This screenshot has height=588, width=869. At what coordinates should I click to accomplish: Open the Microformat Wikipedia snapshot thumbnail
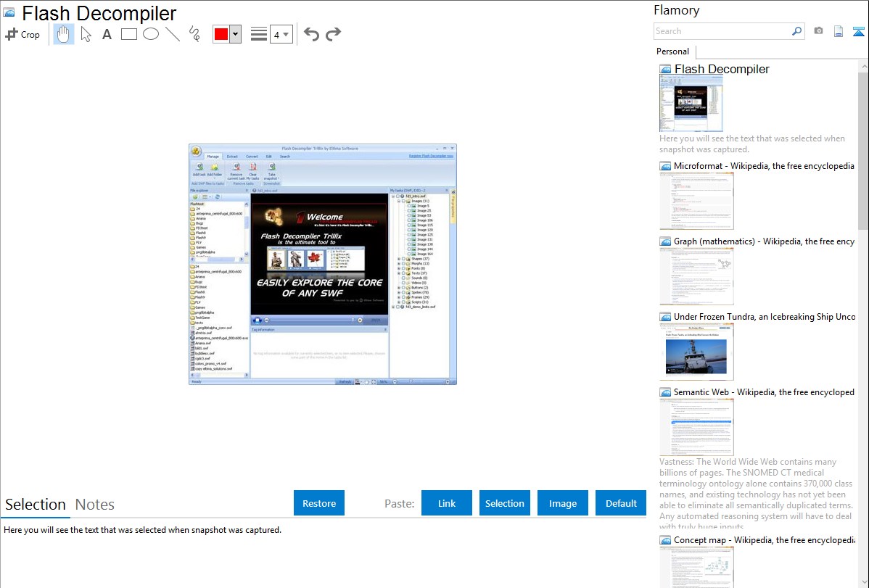696,201
